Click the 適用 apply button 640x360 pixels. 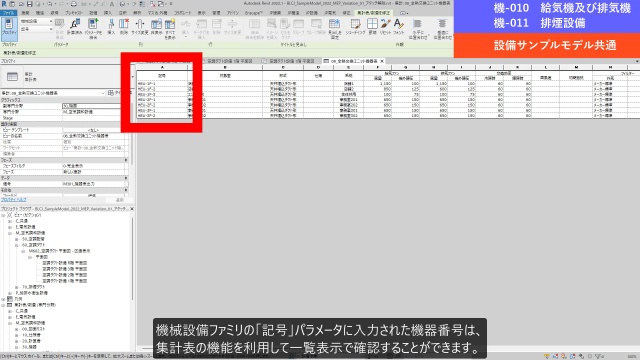pyautogui.click(x=119, y=200)
